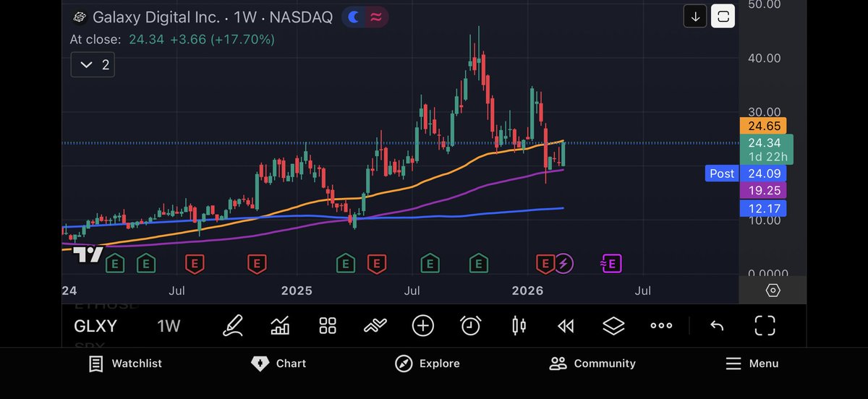Tap the lightning bolt event marker

(x=563, y=264)
